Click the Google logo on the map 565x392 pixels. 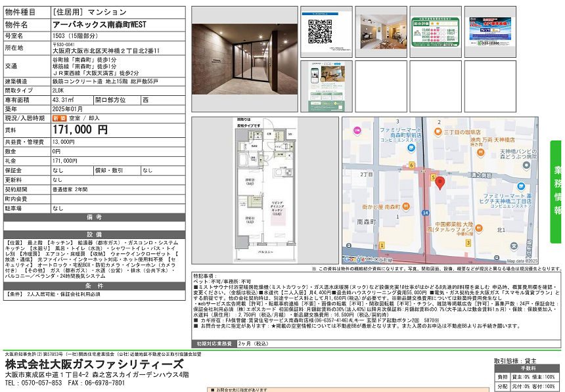pyautogui.click(x=358, y=259)
